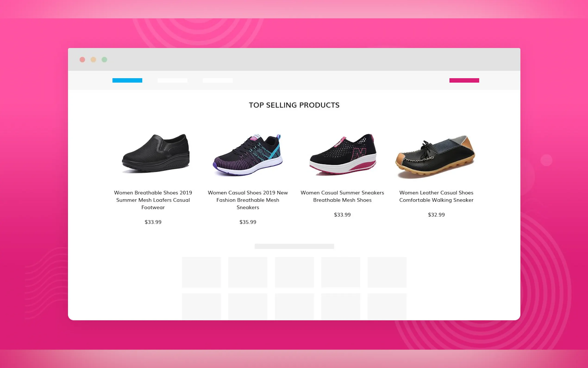View the black leather moccasin image
588x368 pixels.
click(x=435, y=157)
